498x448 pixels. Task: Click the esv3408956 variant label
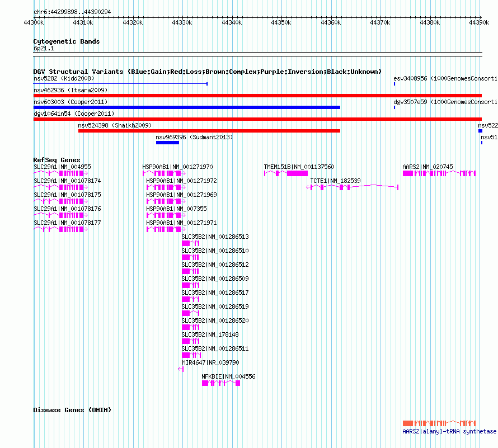point(445,78)
